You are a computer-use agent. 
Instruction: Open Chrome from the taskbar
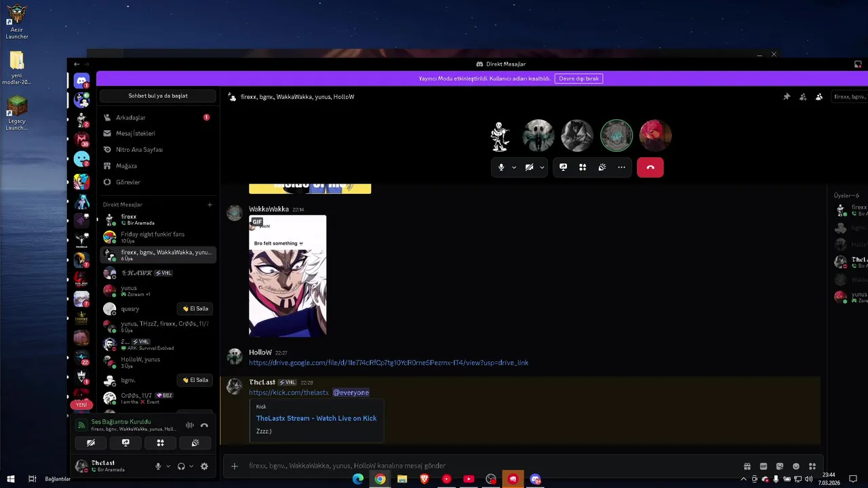pyautogui.click(x=380, y=479)
